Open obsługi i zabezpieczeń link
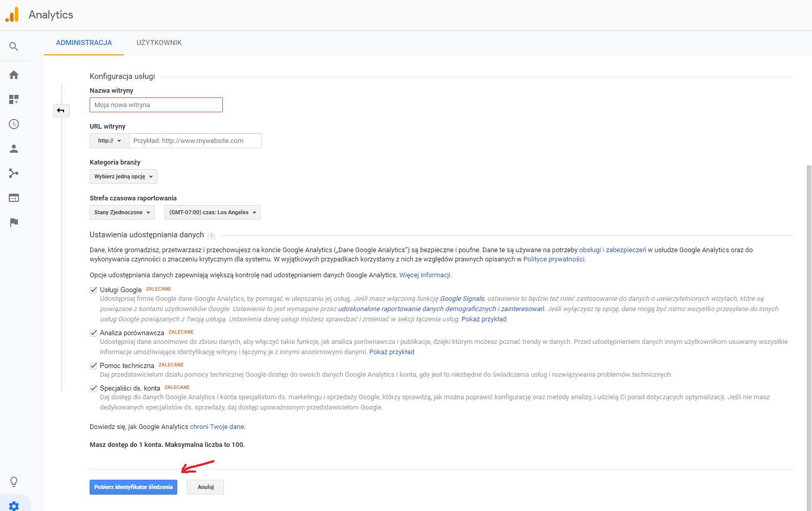Screen dimensions: 812x511 613,250
